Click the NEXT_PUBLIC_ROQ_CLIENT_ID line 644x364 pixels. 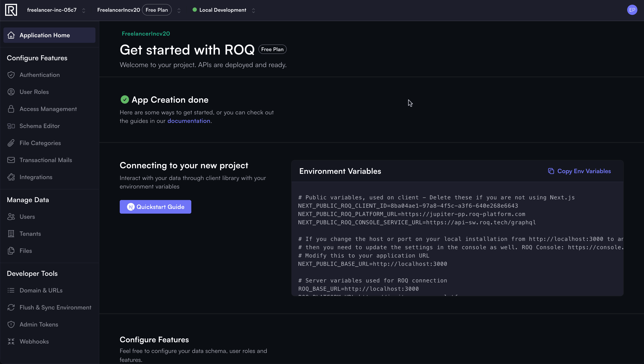[408, 206]
